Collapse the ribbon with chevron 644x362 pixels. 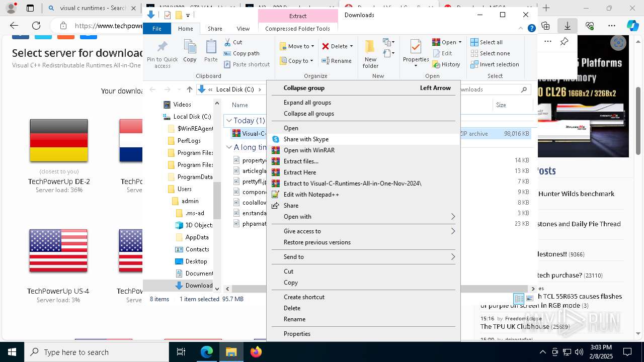pyautogui.click(x=521, y=29)
